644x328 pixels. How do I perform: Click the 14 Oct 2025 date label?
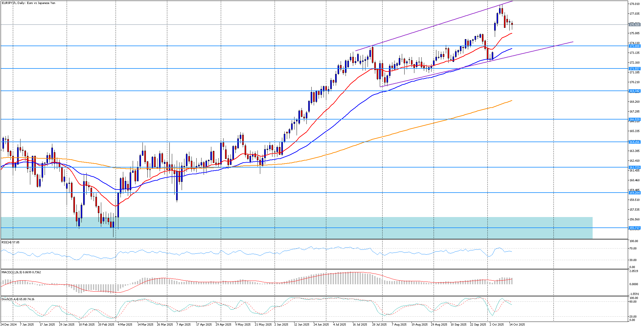517,325
